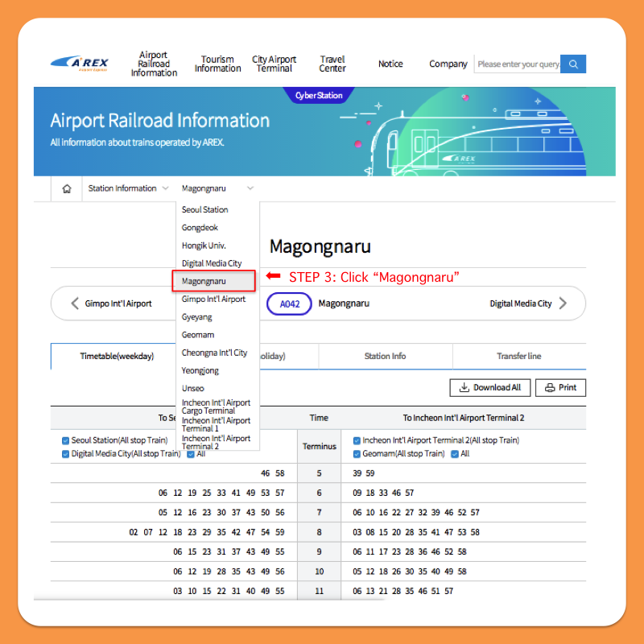This screenshot has height=644, width=644.
Task: Enable the Seoul Station(All stop Train) checkbox
Action: click(x=66, y=440)
